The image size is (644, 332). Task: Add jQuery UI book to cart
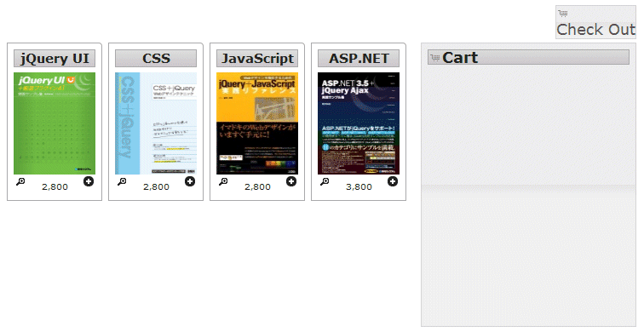[89, 181]
